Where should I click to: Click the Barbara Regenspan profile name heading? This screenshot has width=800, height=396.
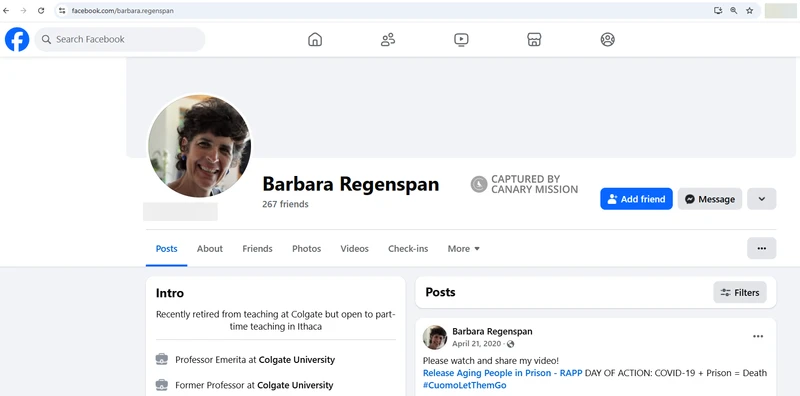click(x=351, y=184)
